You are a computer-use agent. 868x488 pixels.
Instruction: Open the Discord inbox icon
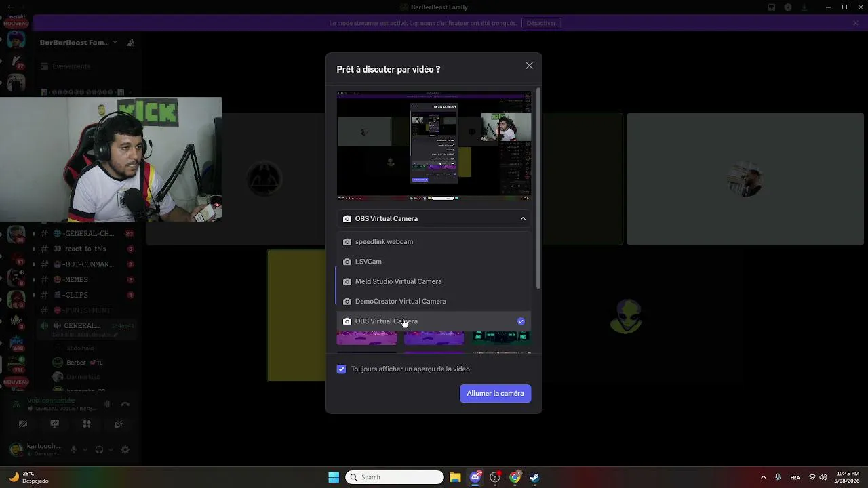pyautogui.click(x=772, y=7)
